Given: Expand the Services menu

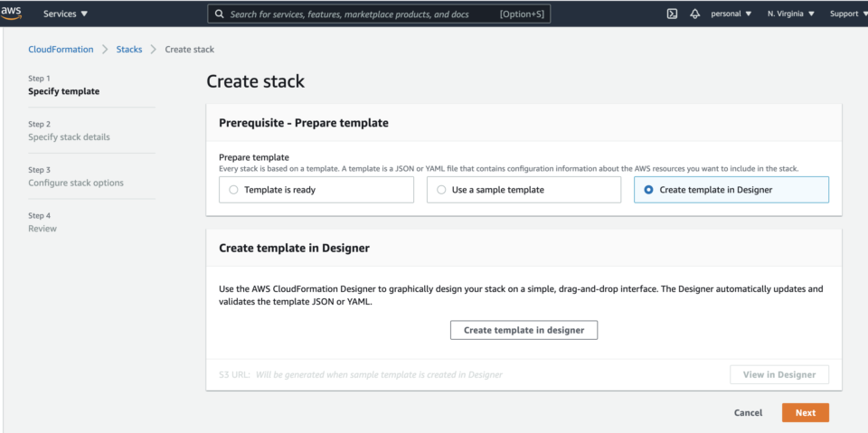Looking at the screenshot, I should coord(65,14).
